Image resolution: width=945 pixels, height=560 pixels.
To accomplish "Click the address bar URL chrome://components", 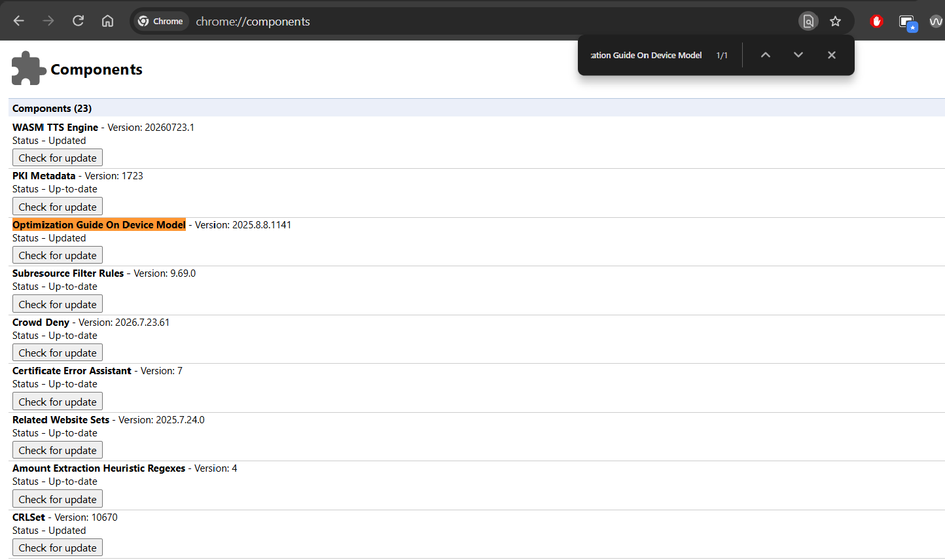I will point(253,22).
